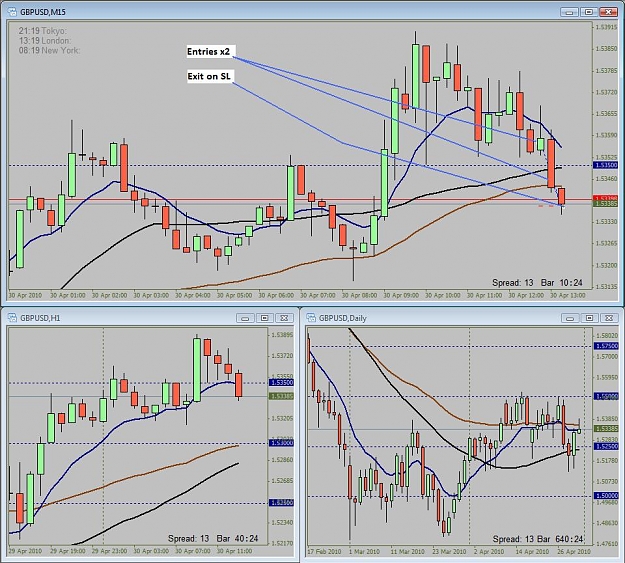The height and width of the screenshot is (563, 625).
Task: Click the blue 1.57500 price label in Daily
Action: pyautogui.click(x=606, y=346)
